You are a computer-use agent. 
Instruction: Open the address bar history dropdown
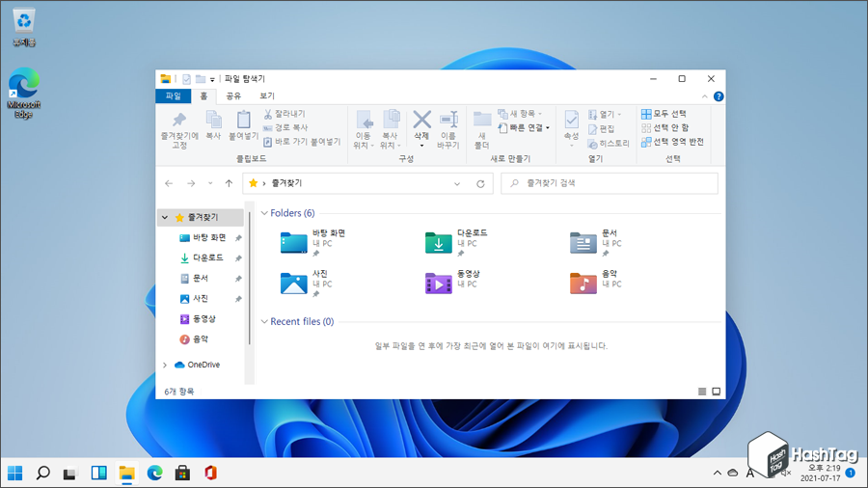[457, 183]
